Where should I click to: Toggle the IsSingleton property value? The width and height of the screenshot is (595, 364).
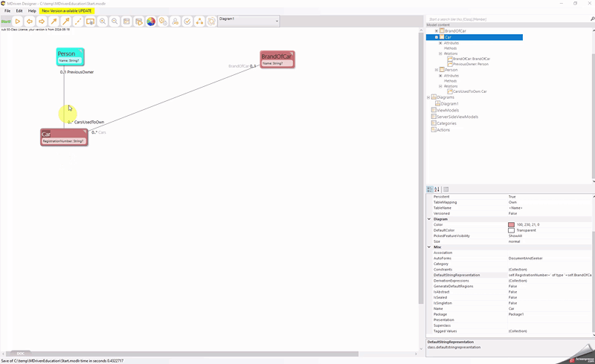[x=513, y=303]
